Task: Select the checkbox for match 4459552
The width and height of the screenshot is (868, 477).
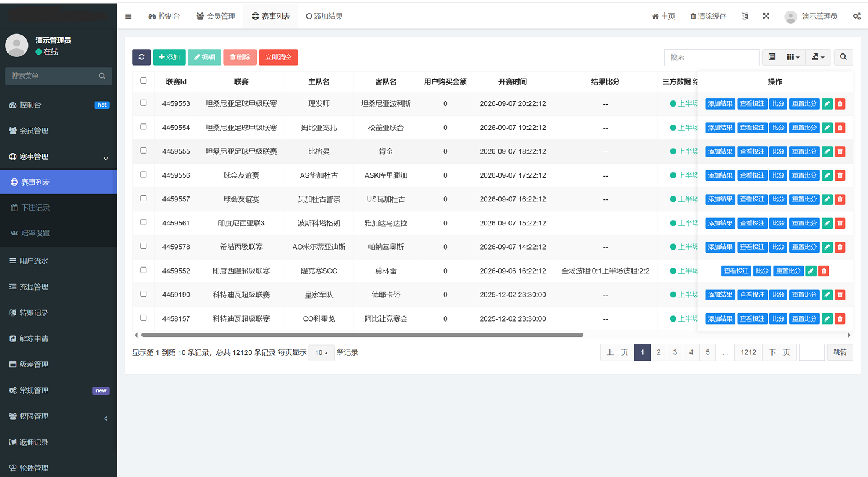Action: coord(144,270)
